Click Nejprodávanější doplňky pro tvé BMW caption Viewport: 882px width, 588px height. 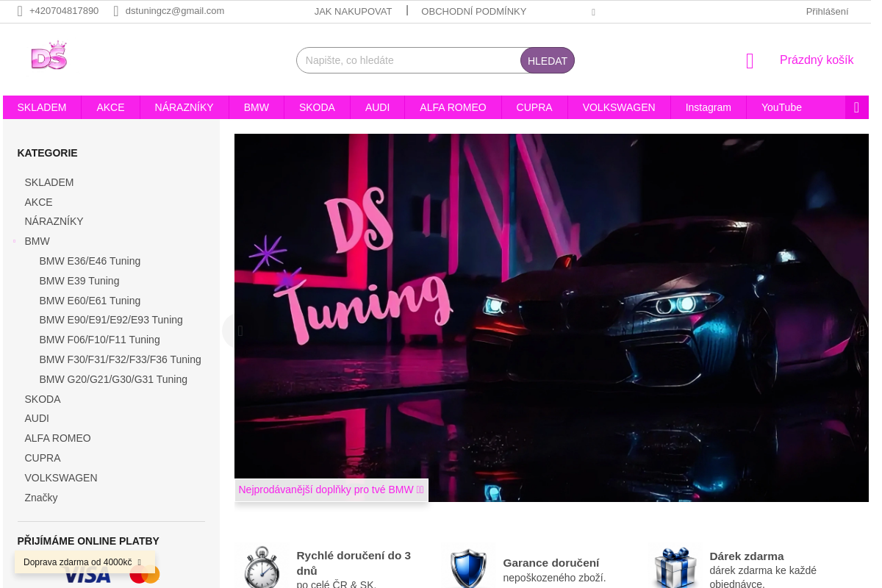[x=331, y=490]
